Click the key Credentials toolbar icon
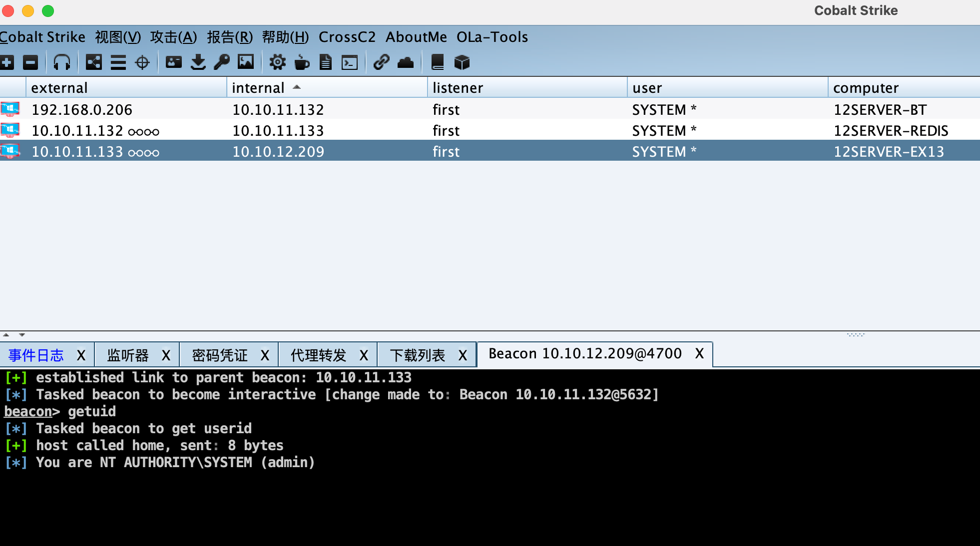This screenshot has height=546, width=980. pos(222,62)
